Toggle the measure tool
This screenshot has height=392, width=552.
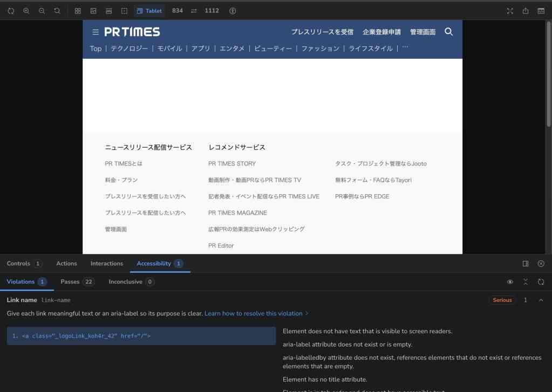coord(108,11)
